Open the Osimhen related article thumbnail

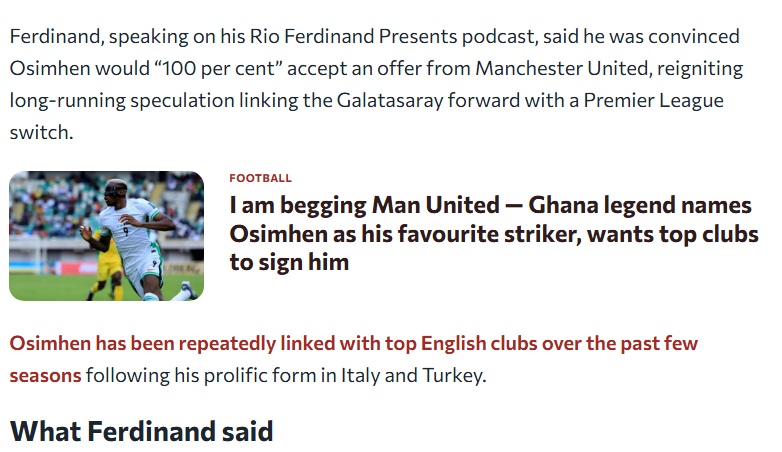[x=106, y=236]
